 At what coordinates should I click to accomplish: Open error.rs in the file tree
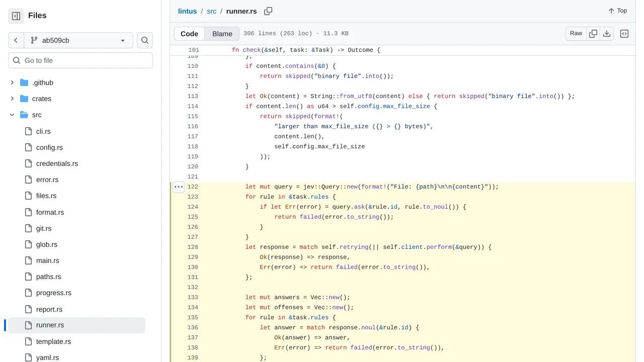tap(47, 179)
